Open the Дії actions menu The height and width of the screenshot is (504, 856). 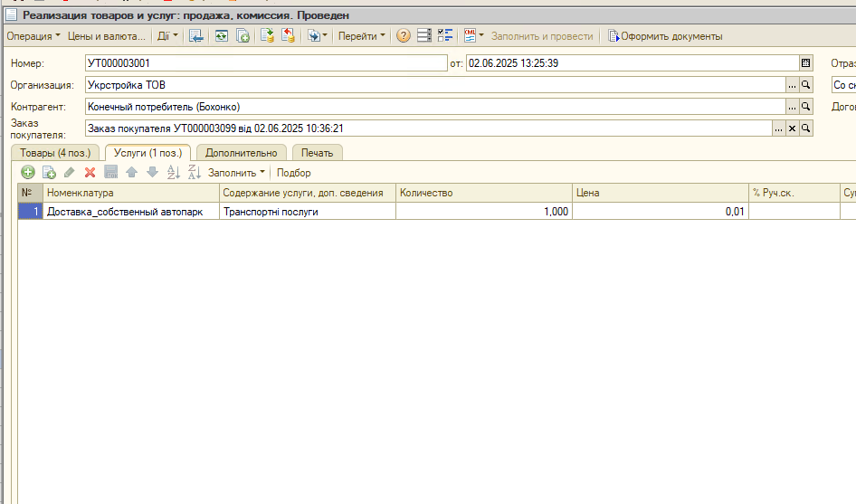click(x=167, y=36)
